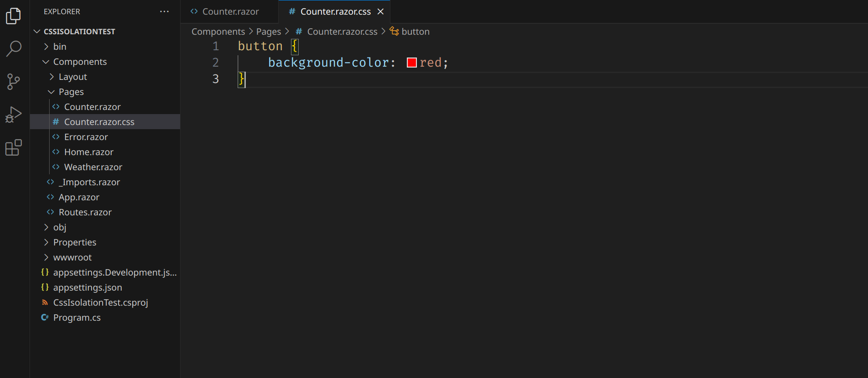
Task: Expand the bin folder
Action: (105, 46)
